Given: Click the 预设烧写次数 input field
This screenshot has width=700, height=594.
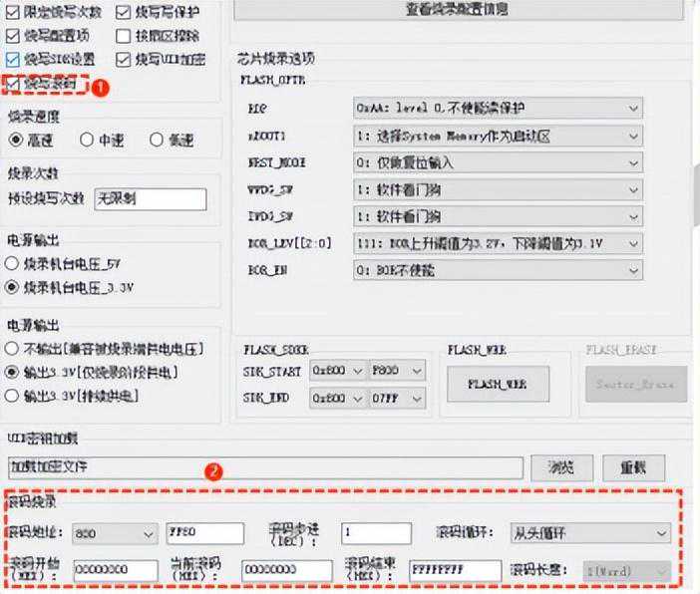Looking at the screenshot, I should point(150,199).
